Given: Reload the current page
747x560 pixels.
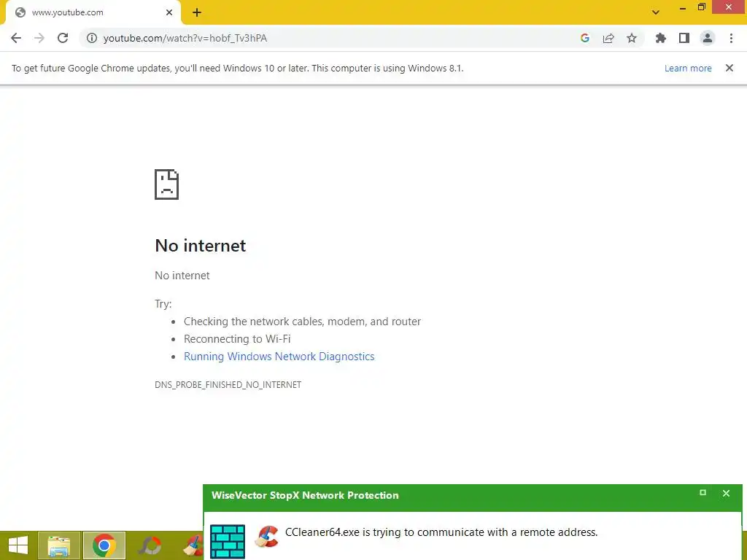Looking at the screenshot, I should (63, 38).
